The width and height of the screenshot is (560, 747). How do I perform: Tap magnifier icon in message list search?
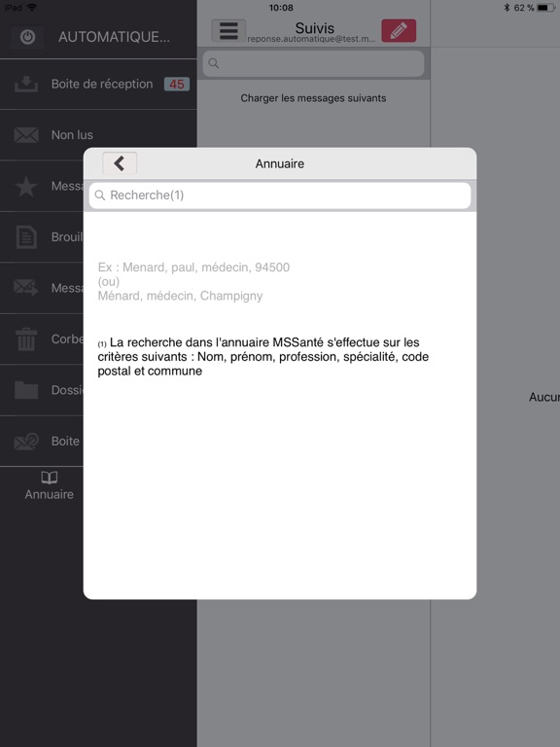pyautogui.click(x=213, y=63)
